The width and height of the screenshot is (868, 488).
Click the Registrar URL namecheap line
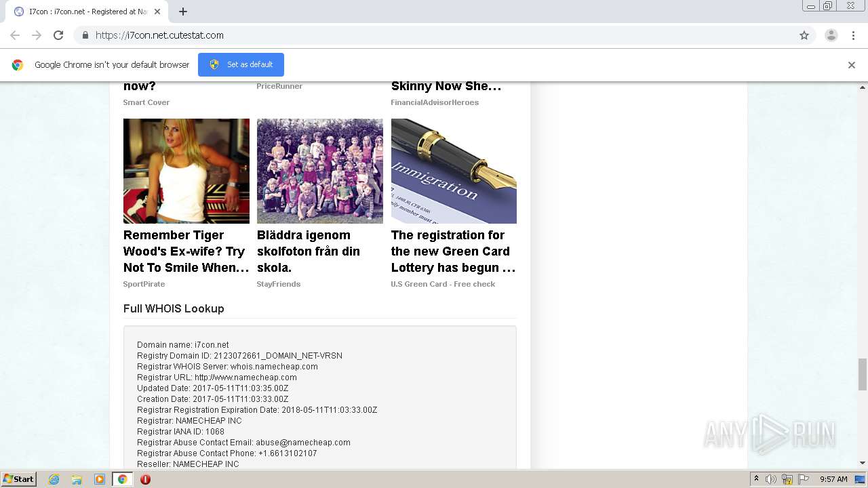click(x=217, y=378)
